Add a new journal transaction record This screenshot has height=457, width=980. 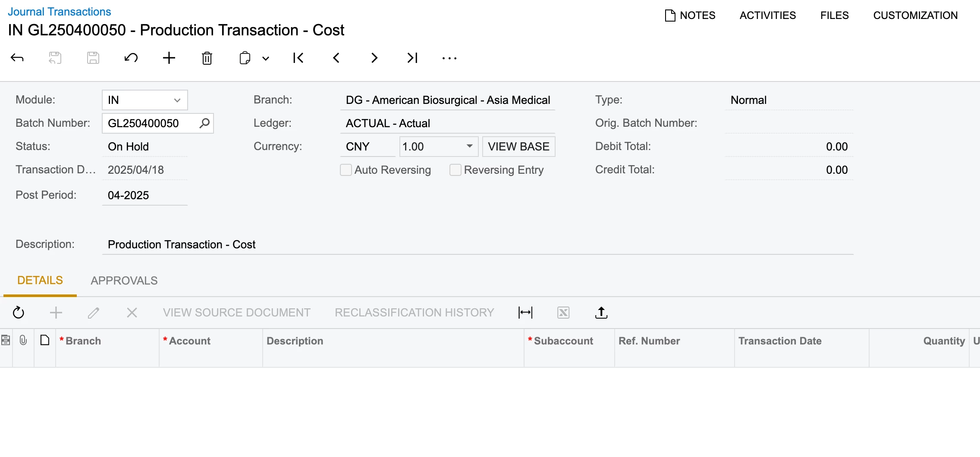pos(169,58)
